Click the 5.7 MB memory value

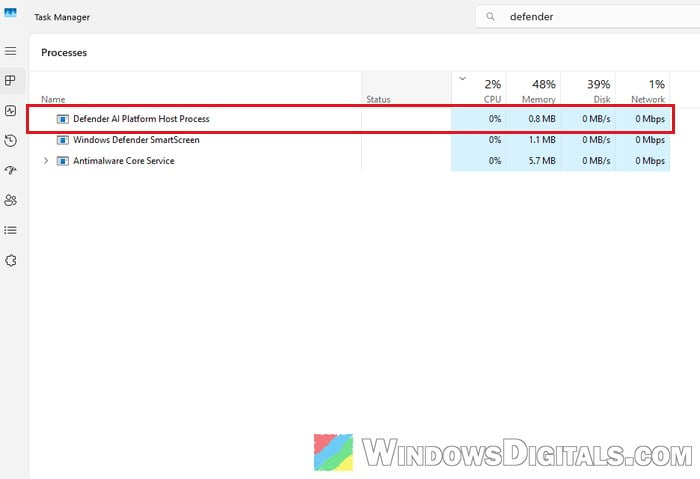[x=542, y=161]
